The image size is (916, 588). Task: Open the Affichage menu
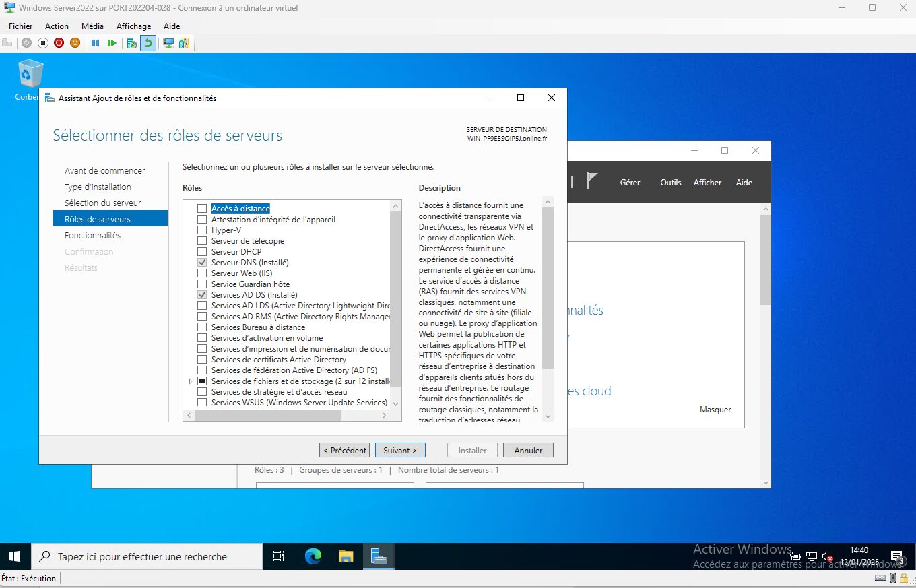pos(133,26)
